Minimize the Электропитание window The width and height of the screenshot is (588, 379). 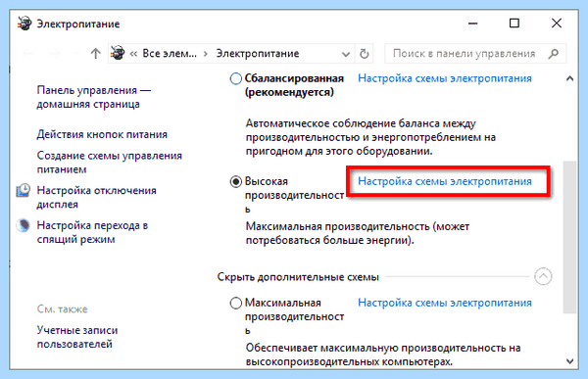tap(473, 24)
